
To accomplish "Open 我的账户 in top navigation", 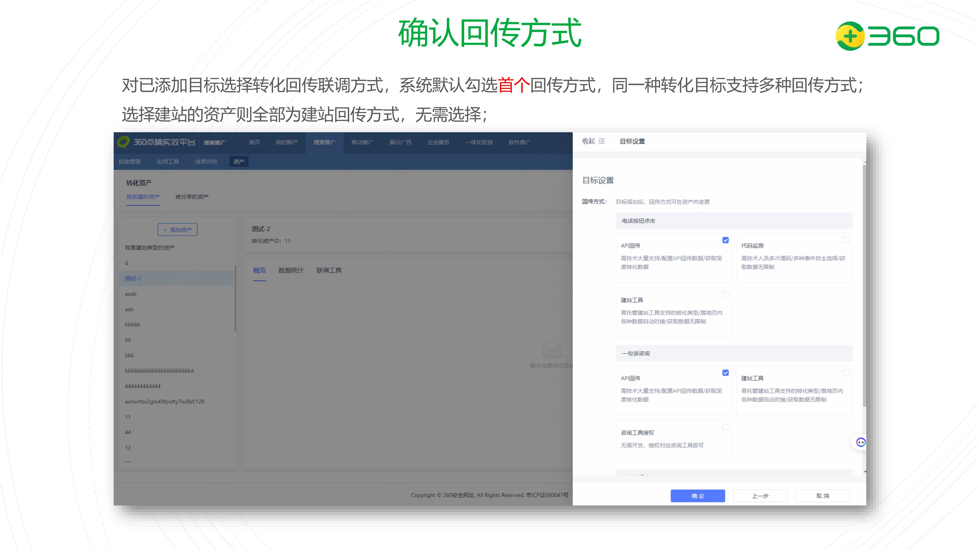I will [x=286, y=142].
